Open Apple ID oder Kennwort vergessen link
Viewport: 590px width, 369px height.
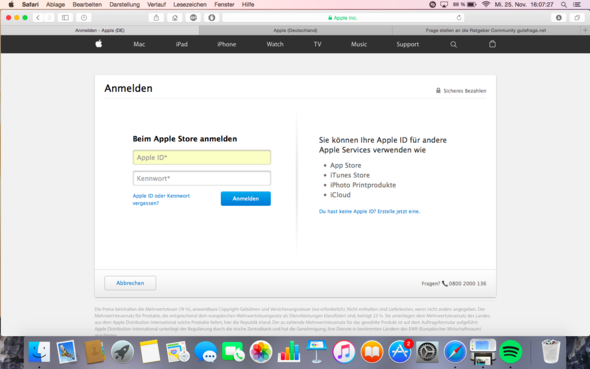161,199
